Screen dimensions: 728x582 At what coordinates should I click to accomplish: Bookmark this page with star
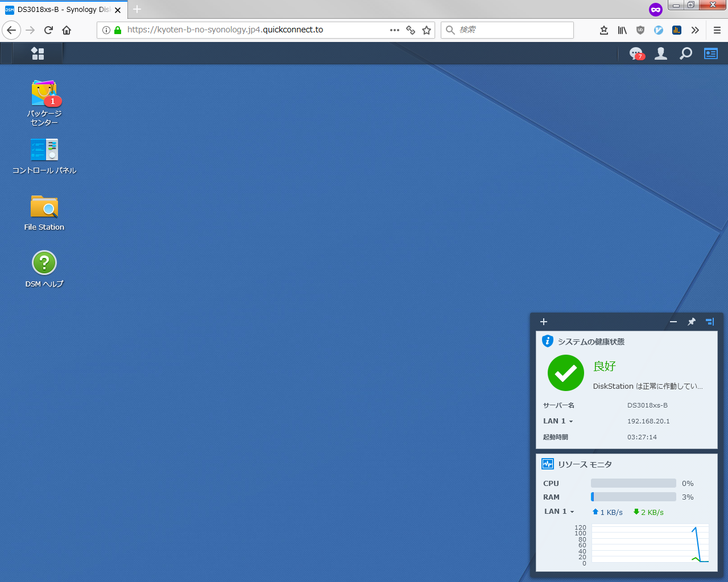pyautogui.click(x=427, y=30)
